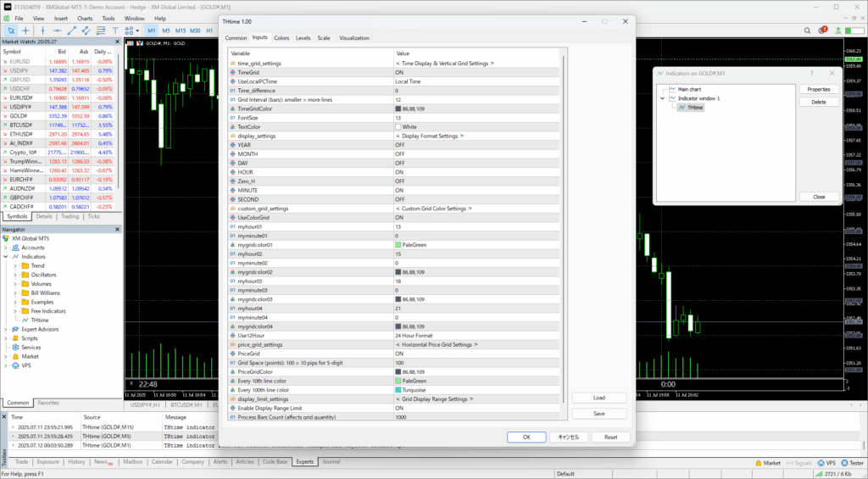Toggle the YEAR display value OFF

coord(476,145)
